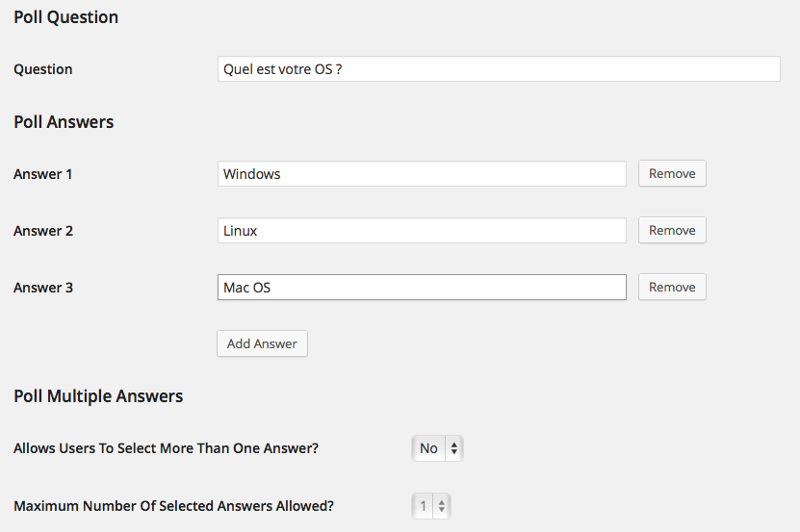
Task: Click the 'Answer 3' label
Action: point(43,288)
